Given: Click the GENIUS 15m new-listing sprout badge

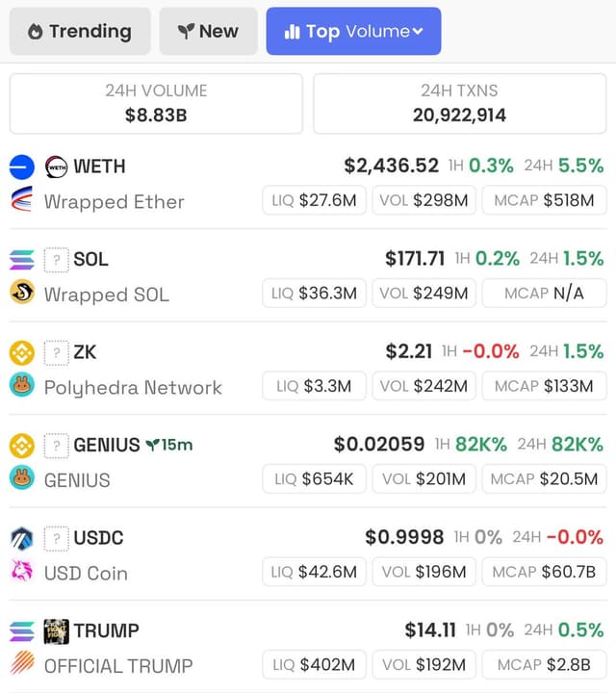Looking at the screenshot, I should point(169,445).
